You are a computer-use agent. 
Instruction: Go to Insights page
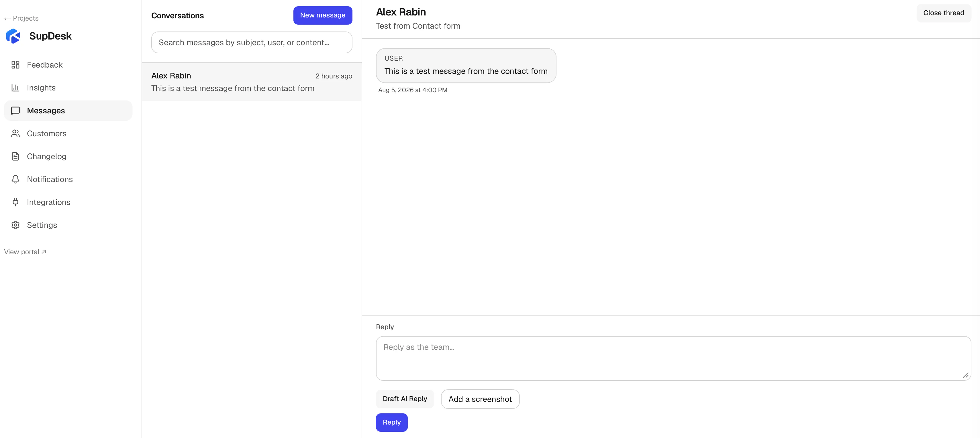(68, 88)
